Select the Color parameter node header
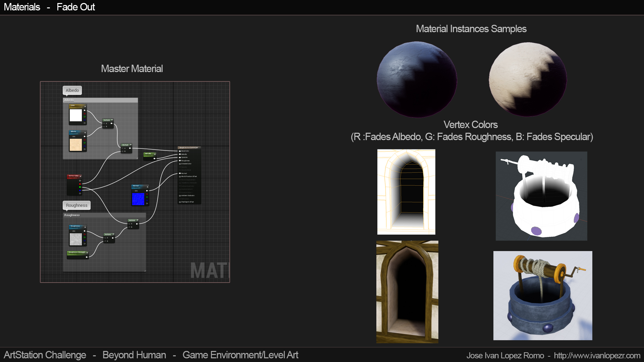The width and height of the screenshot is (644, 362). click(x=77, y=106)
